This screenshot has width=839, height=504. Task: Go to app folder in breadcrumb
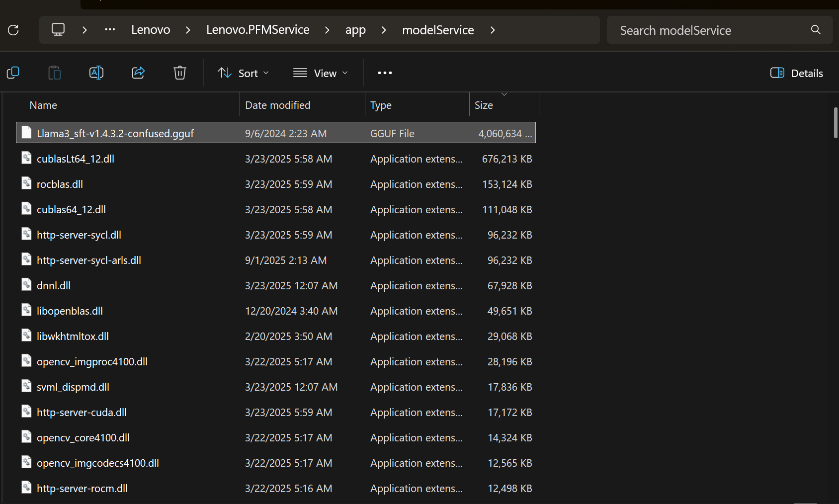355,30
